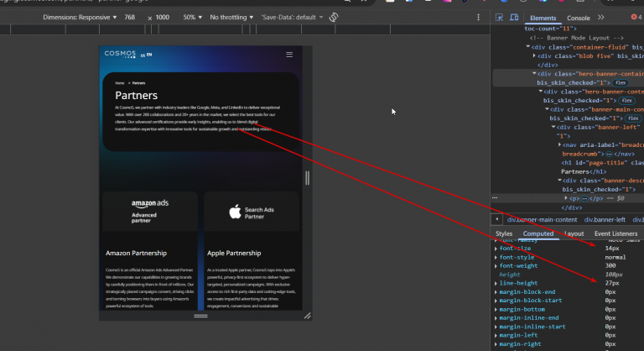Click the viewport's right-edge resize handle
The image size is (644, 351).
pyautogui.click(x=307, y=178)
